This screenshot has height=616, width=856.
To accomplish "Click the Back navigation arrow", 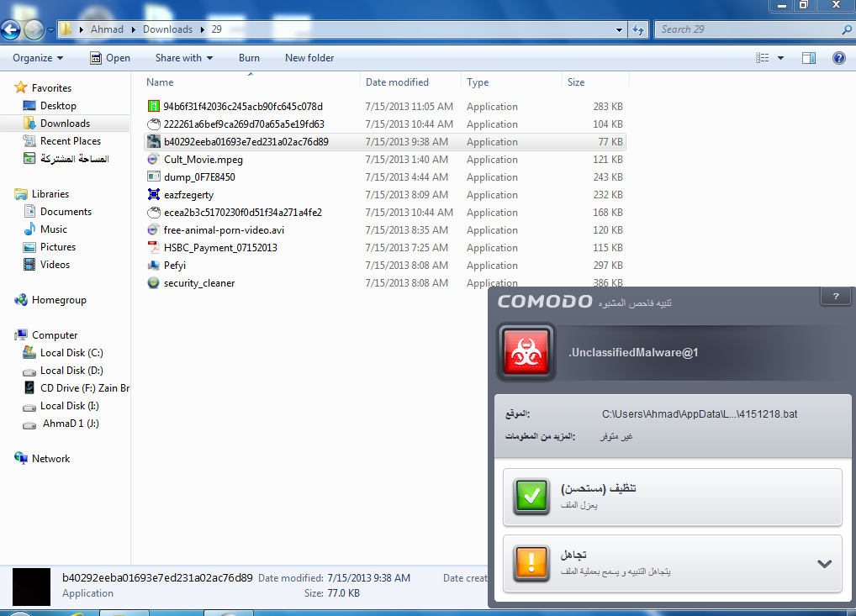I will pyautogui.click(x=10, y=29).
